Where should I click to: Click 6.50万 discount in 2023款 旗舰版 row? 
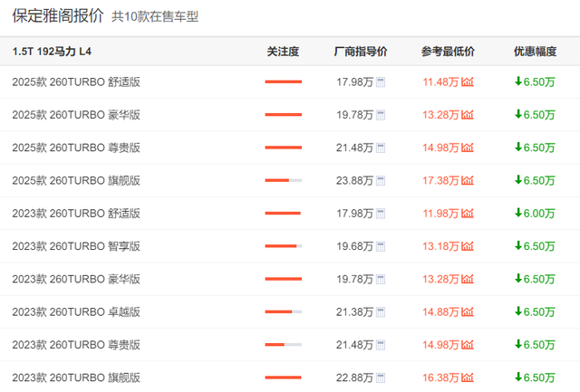pyautogui.click(x=536, y=378)
